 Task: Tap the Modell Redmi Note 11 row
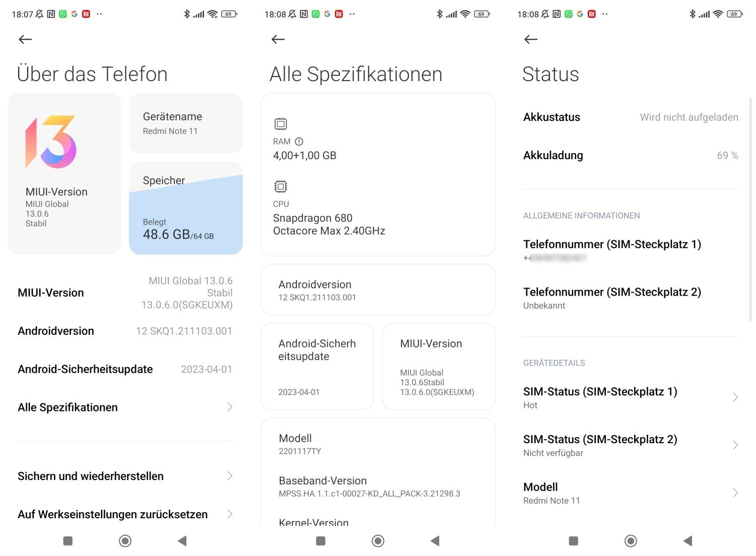coord(630,493)
